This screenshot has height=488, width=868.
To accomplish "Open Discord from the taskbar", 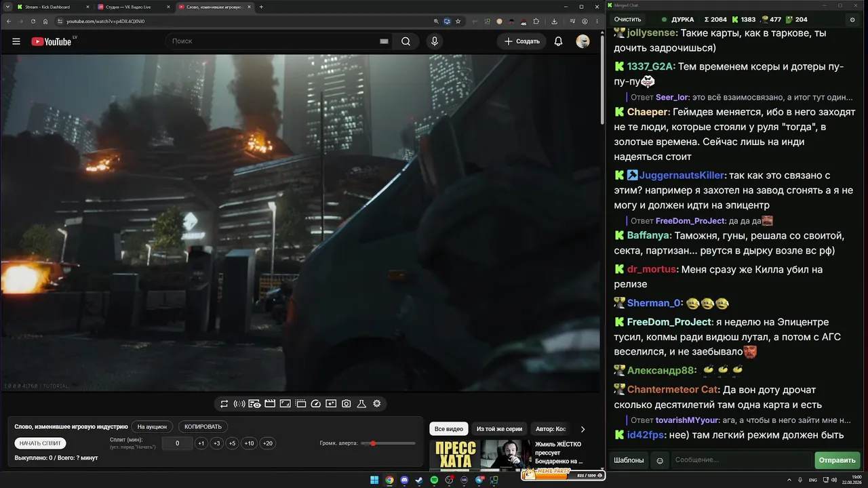I will (405, 480).
